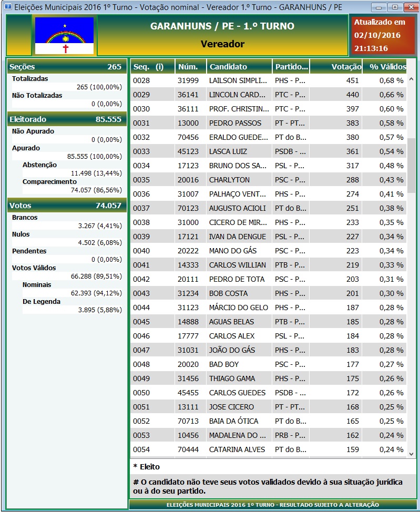Screen dimensions: 420x512
Task: Select candidate row BRUNO DOS SA...
Action: (268, 166)
